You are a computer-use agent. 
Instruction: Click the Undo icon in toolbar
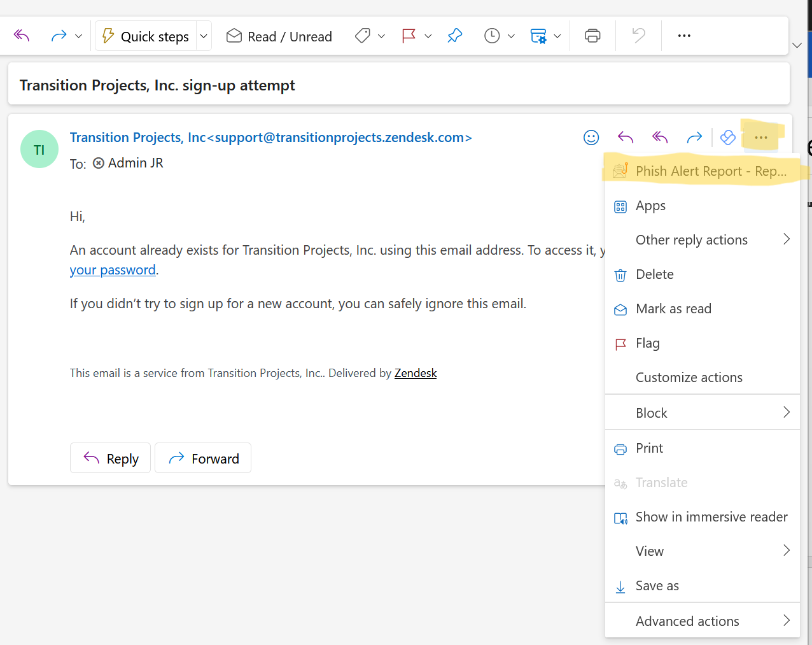(638, 36)
